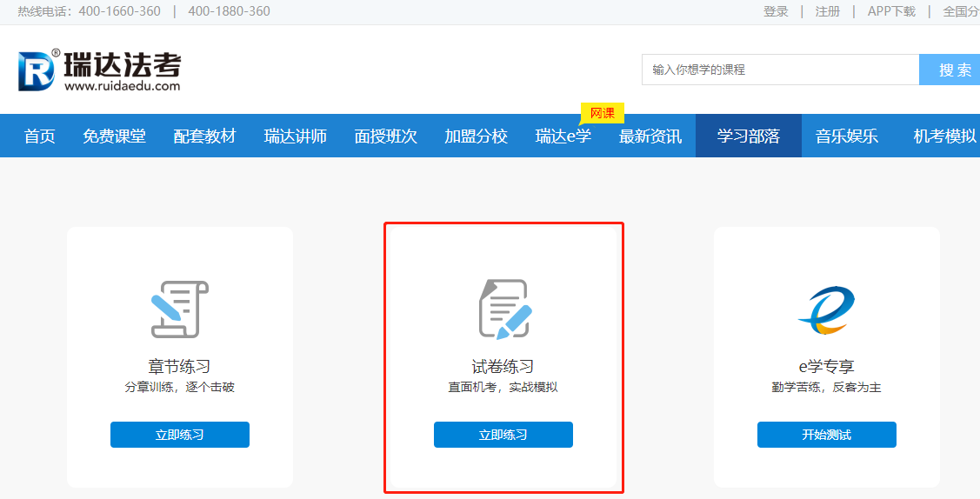
Task: Click the 注册 link at top
Action: point(827,11)
